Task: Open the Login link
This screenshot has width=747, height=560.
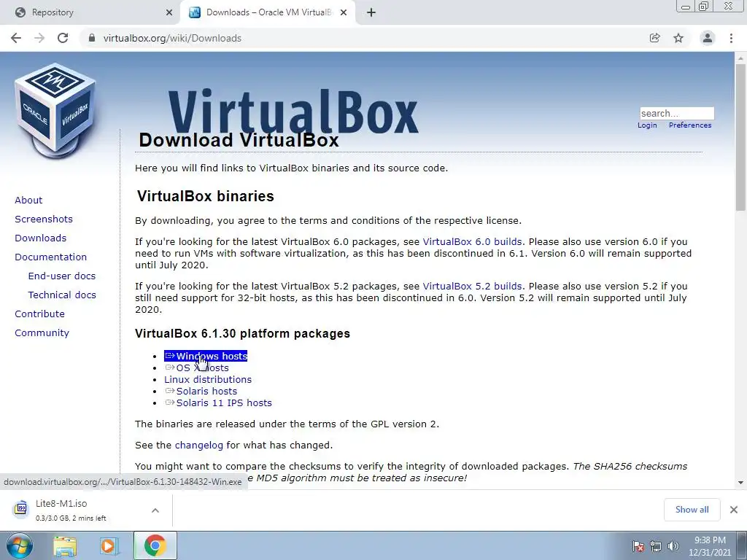Action: (x=647, y=125)
